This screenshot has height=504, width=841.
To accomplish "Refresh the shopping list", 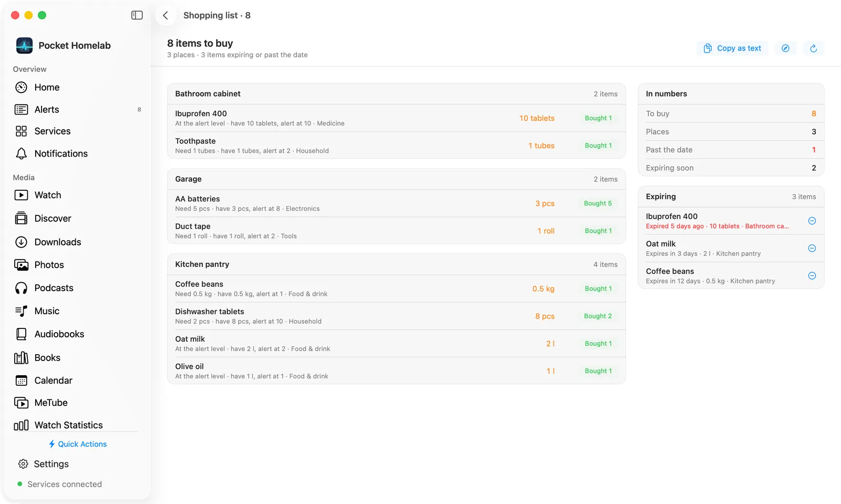I will (x=813, y=48).
